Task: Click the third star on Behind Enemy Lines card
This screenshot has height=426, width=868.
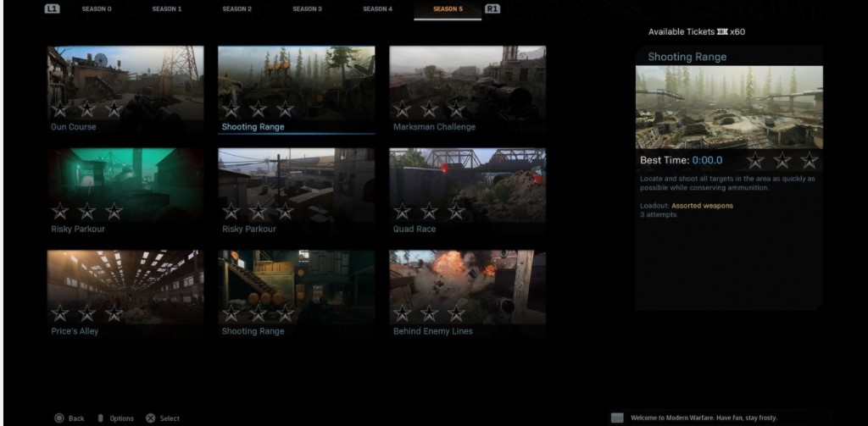Action: pos(456,313)
